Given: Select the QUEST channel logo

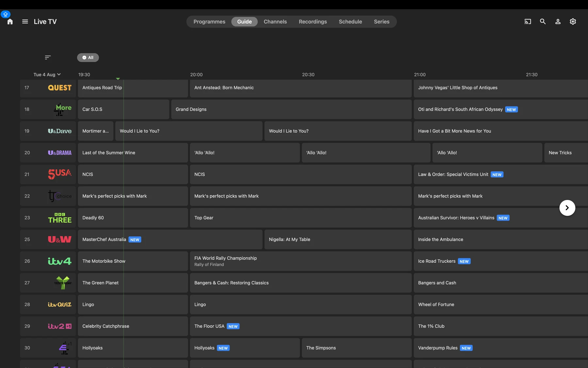Looking at the screenshot, I should 60,88.
